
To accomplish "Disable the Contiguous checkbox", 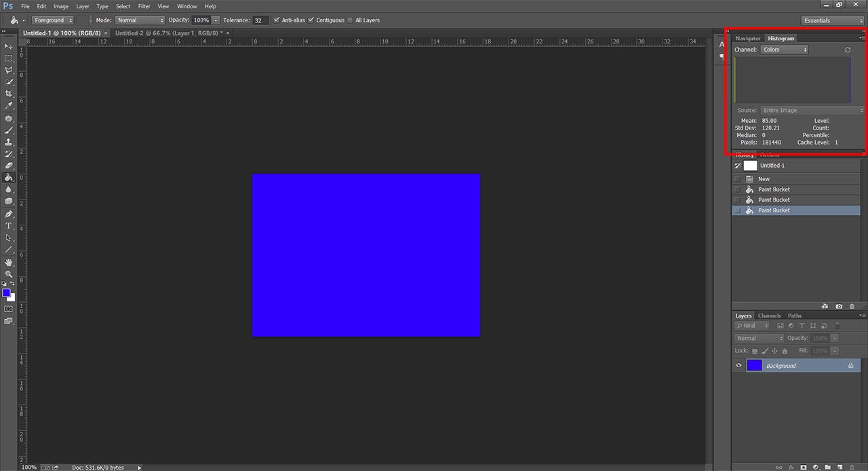I will [x=311, y=20].
